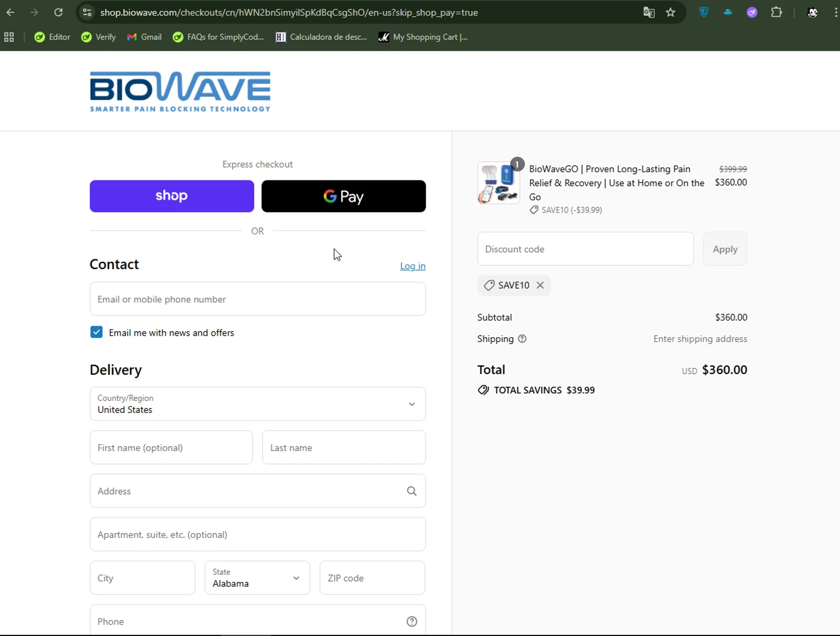This screenshot has width=840, height=636.
Task: Click the BioWaveGO product thumbnail
Action: pyautogui.click(x=498, y=183)
